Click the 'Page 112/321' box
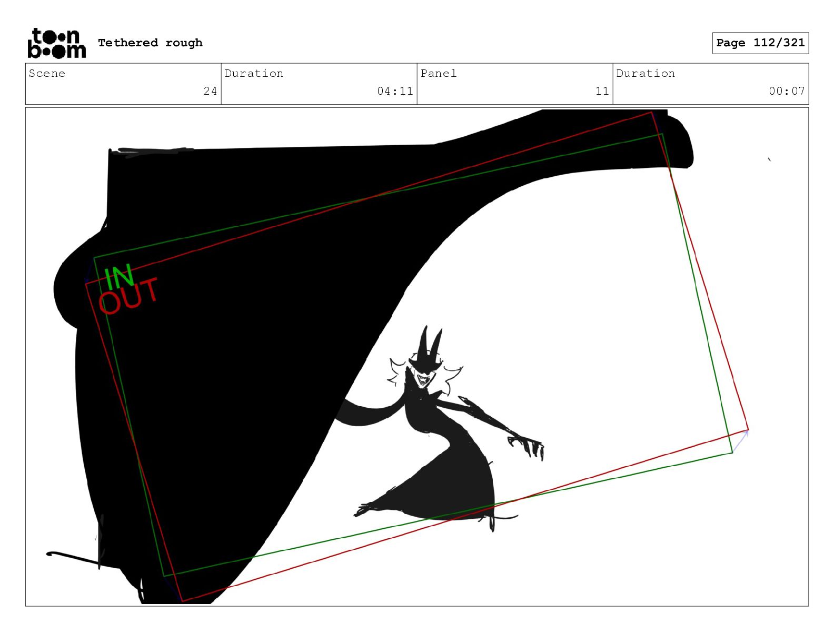Screen dimensions: 834x644 point(760,43)
